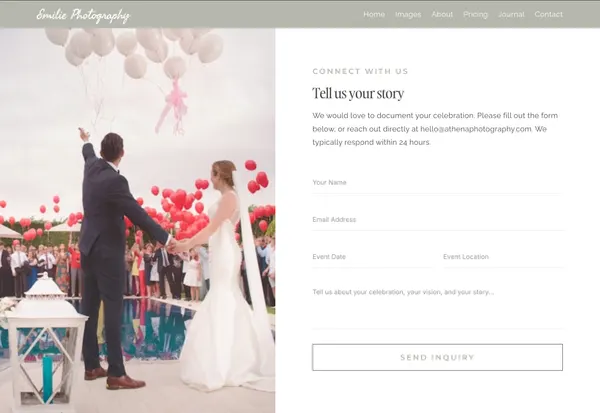Click the Event Date field
Viewport: 600px width, 413px height.
(372, 257)
